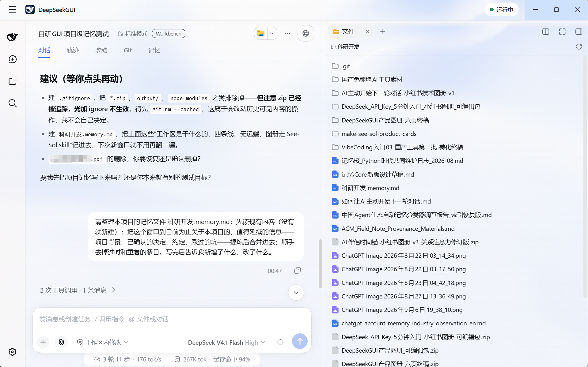Click the globe browser icon
This screenshot has width=588, height=367.
(x=306, y=33)
